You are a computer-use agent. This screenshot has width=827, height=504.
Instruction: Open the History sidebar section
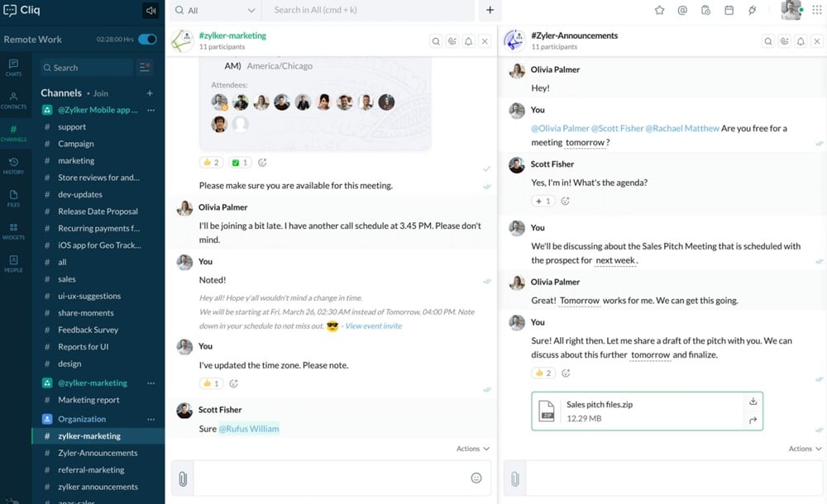(x=14, y=165)
